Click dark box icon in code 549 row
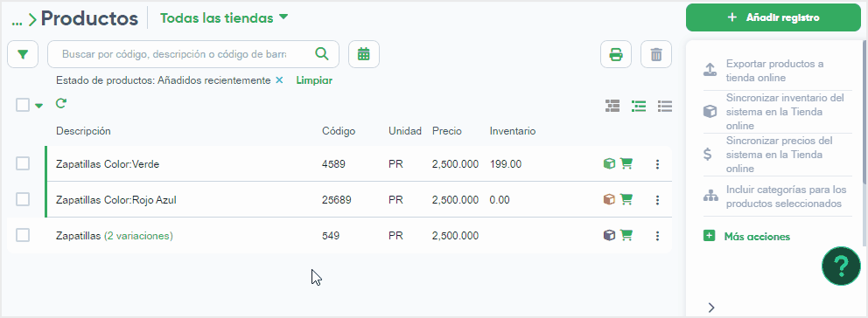868x318 pixels. [609, 235]
